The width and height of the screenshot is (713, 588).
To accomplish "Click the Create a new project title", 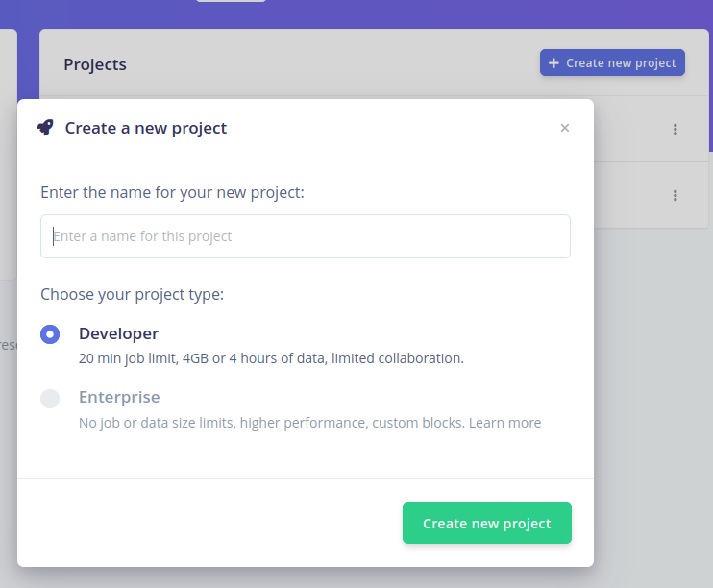I will coord(146,128).
